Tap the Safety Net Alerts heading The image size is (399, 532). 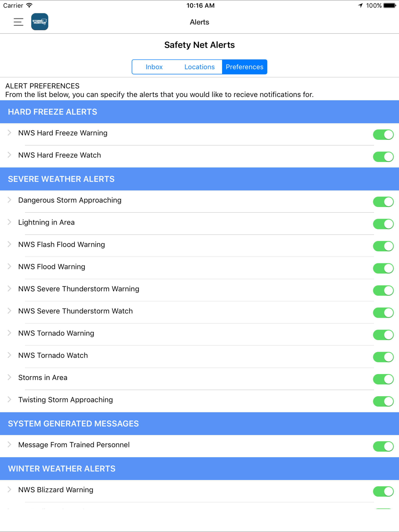point(199,45)
